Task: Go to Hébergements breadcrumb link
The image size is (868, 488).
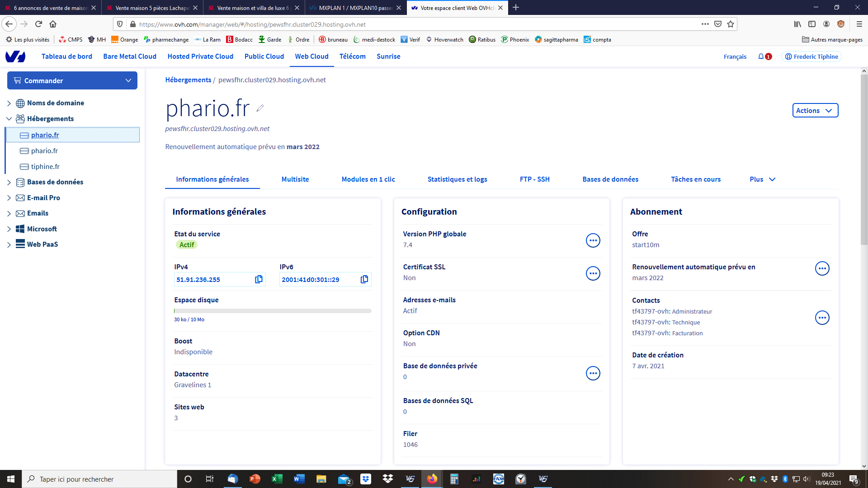Action: (x=188, y=80)
